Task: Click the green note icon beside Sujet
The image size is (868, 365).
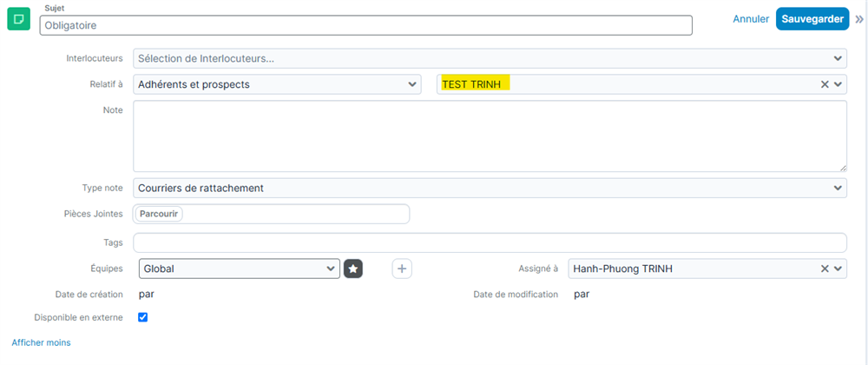Action: pos(18,19)
